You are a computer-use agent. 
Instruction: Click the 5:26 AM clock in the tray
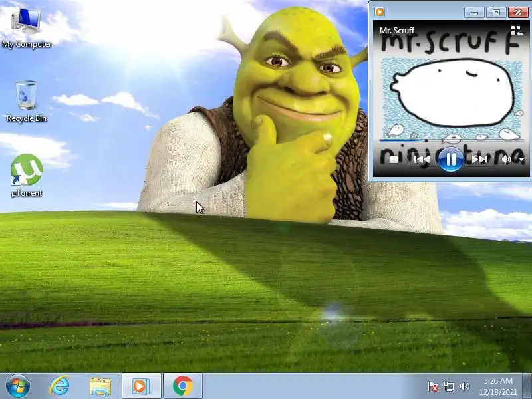tap(498, 381)
